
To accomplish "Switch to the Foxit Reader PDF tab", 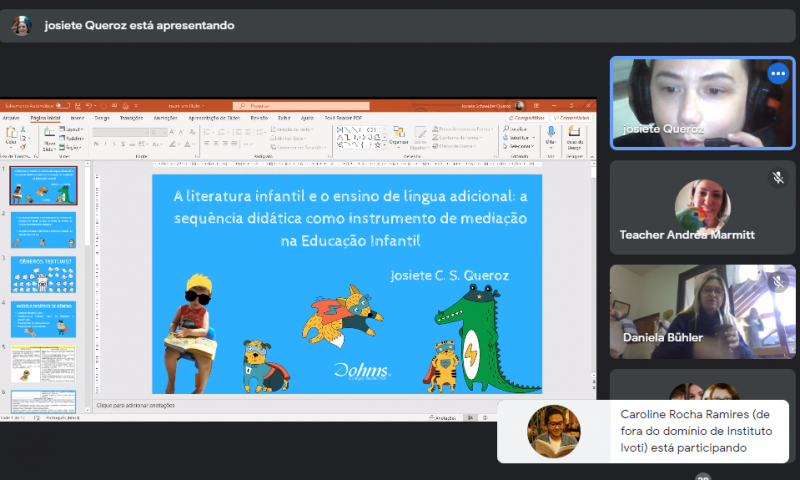I will 343,118.
